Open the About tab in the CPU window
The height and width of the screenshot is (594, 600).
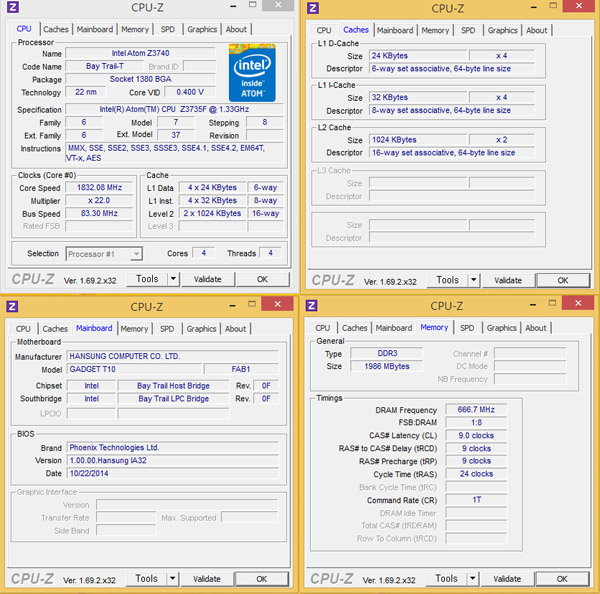[x=236, y=29]
